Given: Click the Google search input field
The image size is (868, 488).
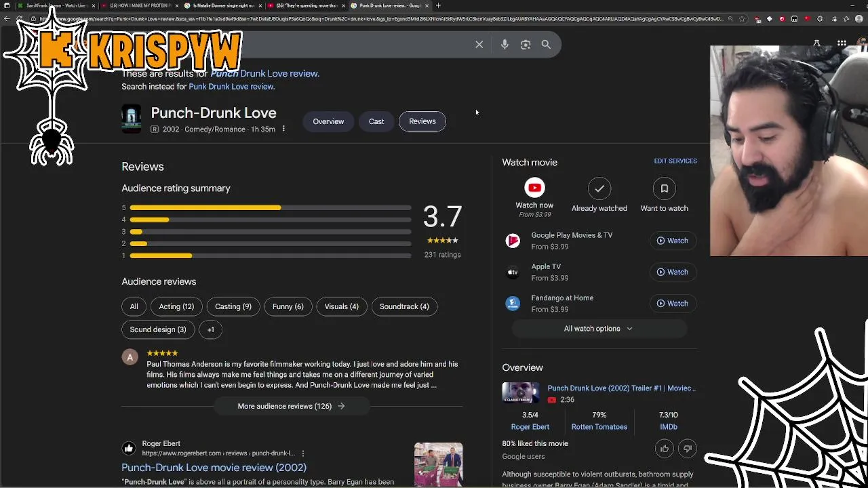Looking at the screenshot, I should (353, 44).
